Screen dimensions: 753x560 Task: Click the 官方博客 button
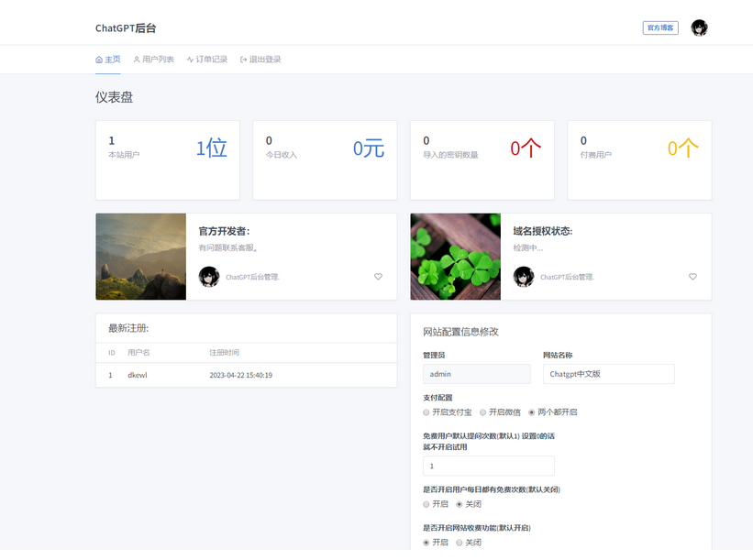tap(660, 27)
